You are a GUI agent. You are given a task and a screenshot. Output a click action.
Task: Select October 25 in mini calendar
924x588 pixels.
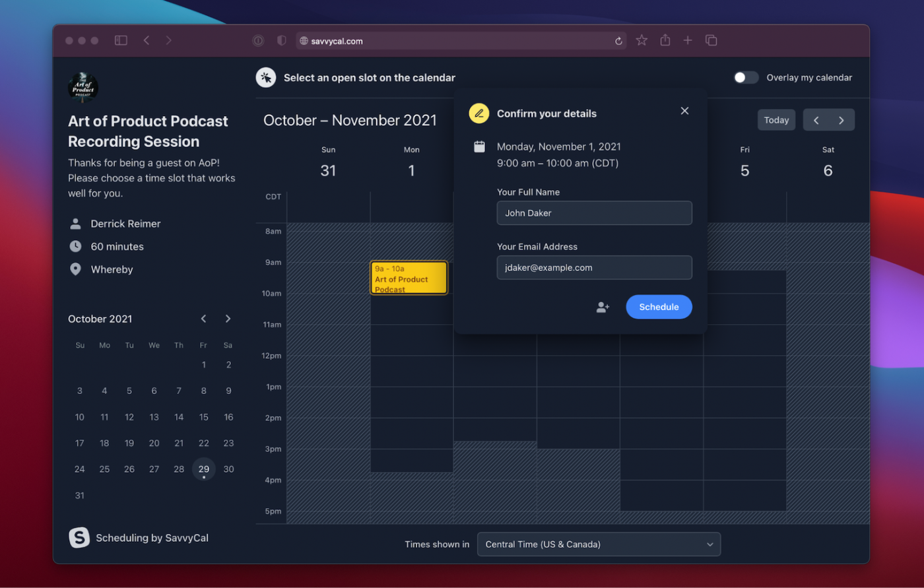(x=104, y=469)
